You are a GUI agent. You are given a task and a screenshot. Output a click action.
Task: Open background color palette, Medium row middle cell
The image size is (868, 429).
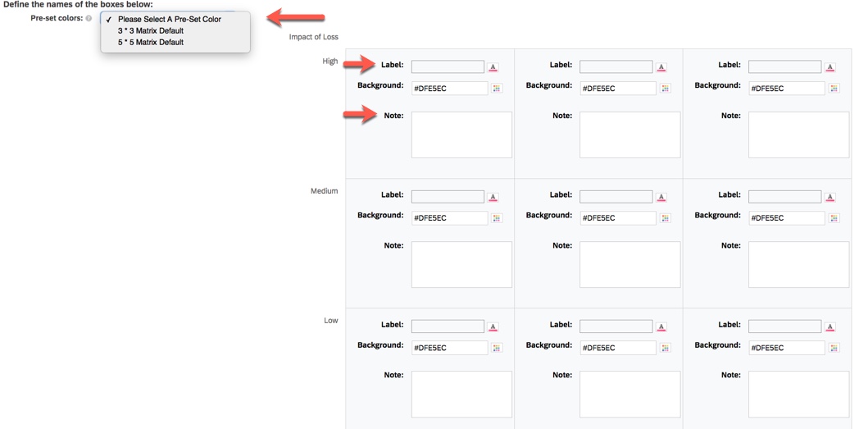click(x=666, y=218)
